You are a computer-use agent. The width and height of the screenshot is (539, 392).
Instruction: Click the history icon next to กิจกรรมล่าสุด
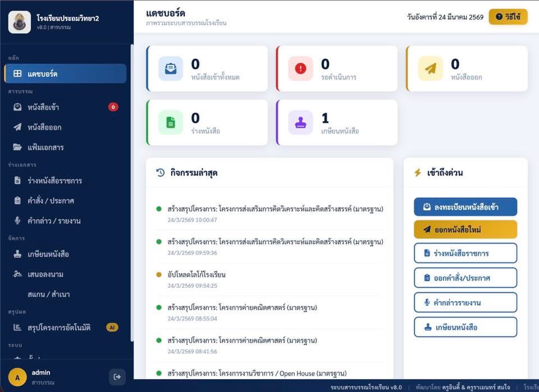click(161, 173)
